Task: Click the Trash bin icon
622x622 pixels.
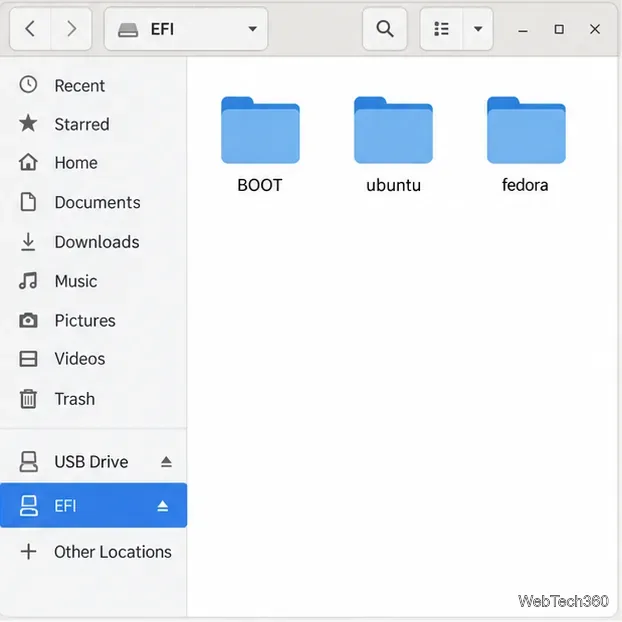Action: 28,399
